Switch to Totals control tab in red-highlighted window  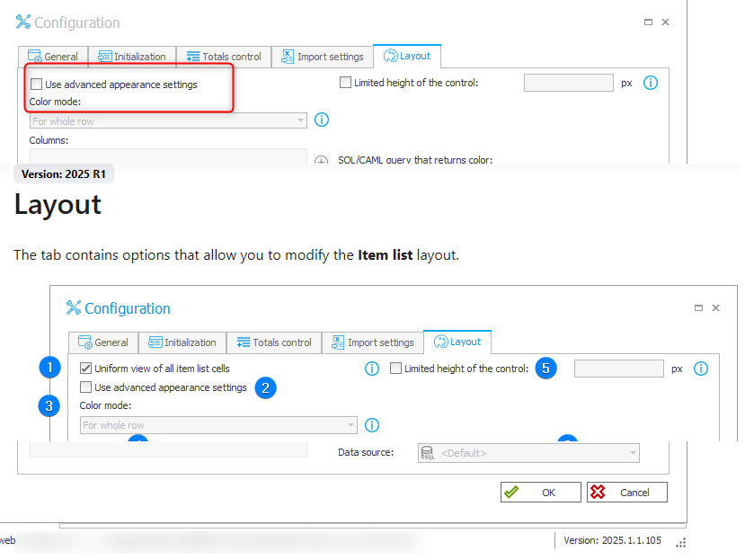point(224,57)
